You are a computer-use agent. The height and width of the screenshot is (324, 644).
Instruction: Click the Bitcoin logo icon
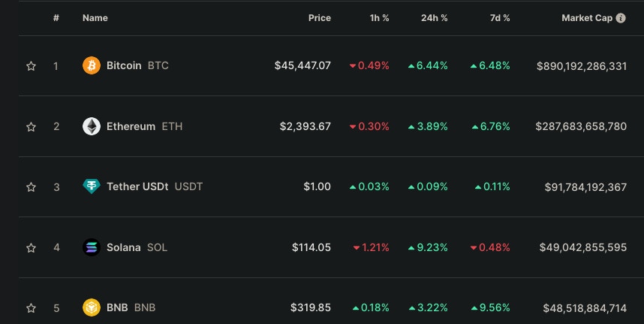coord(91,65)
